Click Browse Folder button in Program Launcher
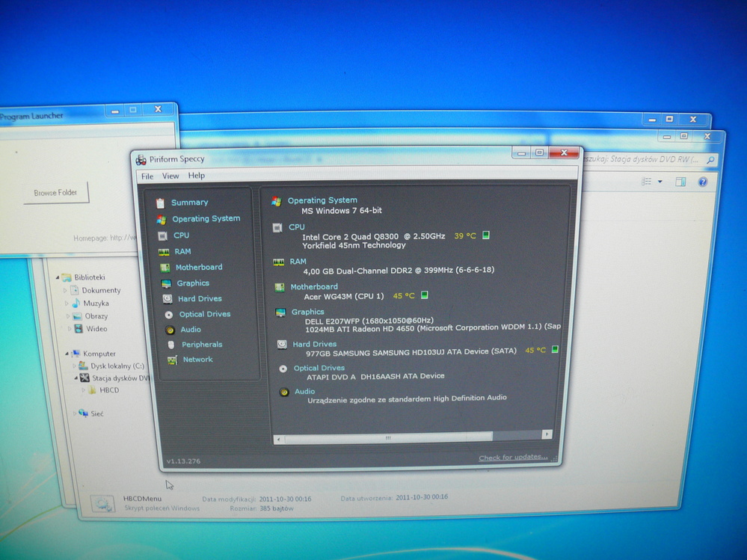The image size is (747, 560). [56, 193]
